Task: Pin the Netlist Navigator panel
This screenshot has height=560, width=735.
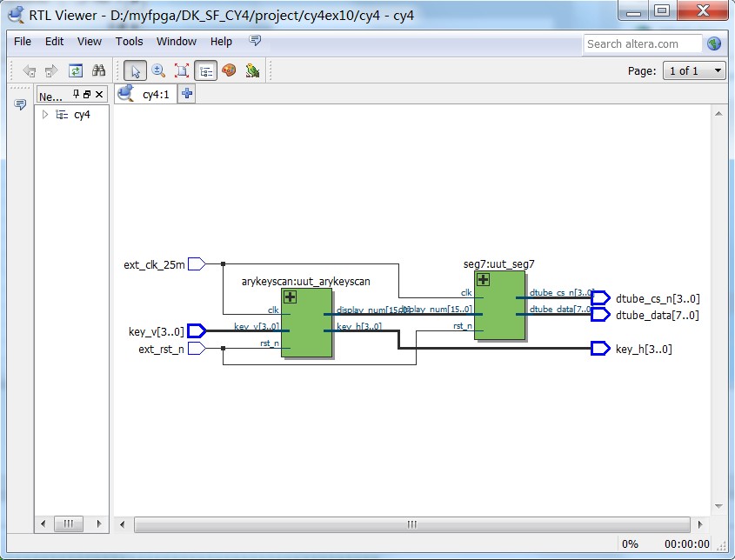Action: point(77,94)
